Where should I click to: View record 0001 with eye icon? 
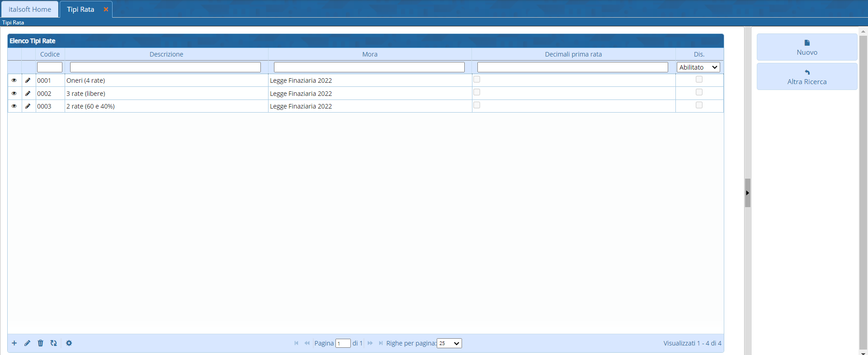coord(14,80)
